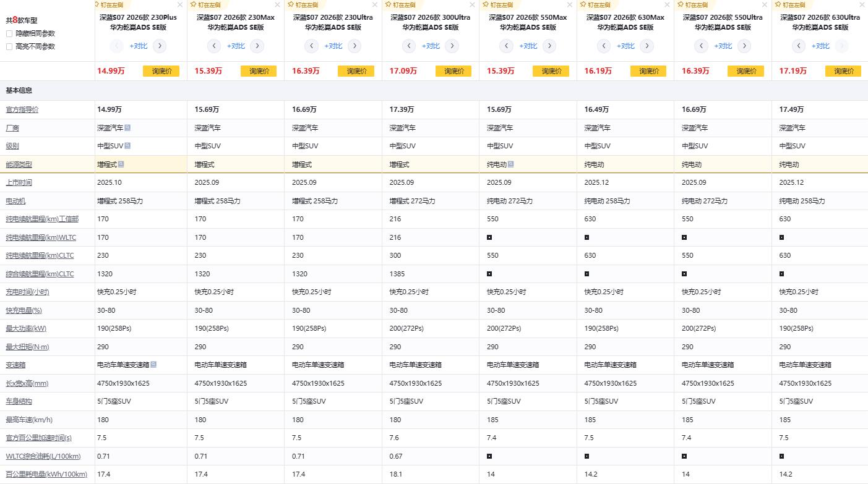This screenshot has width=868, height=484.
Task: Open the 官方指导价 parameter label
Action: pos(22,109)
